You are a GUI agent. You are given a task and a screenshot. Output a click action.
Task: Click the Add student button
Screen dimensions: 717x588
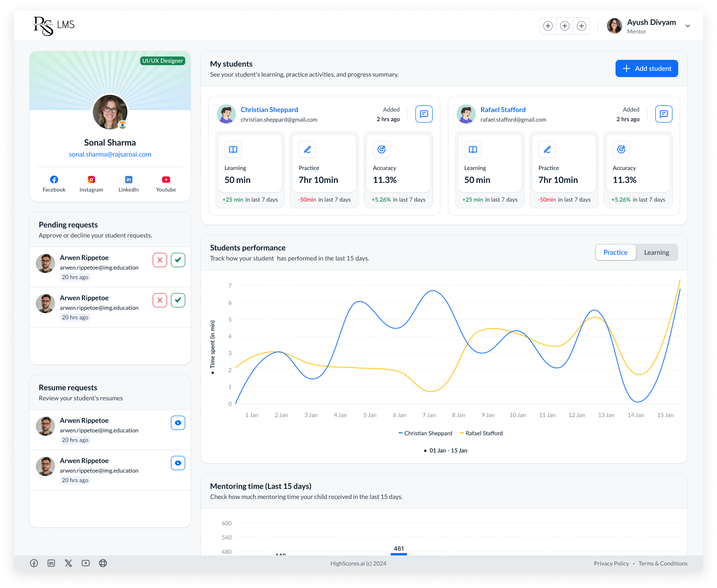coord(646,68)
